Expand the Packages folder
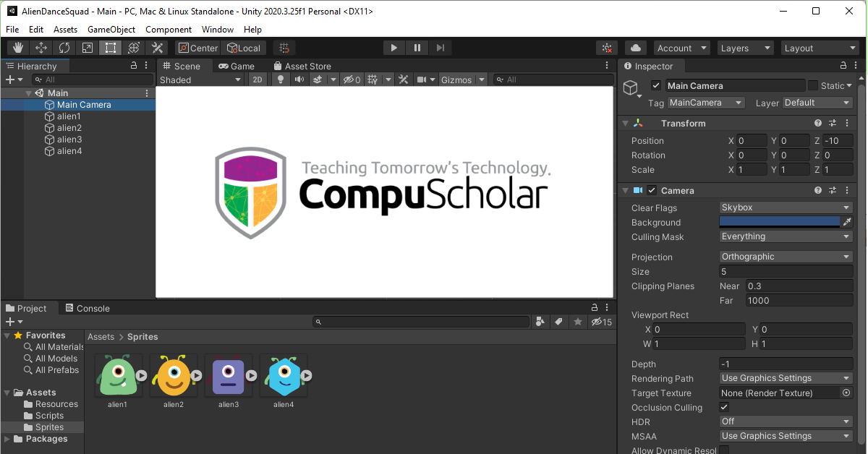This screenshot has height=454, width=868. point(7,439)
